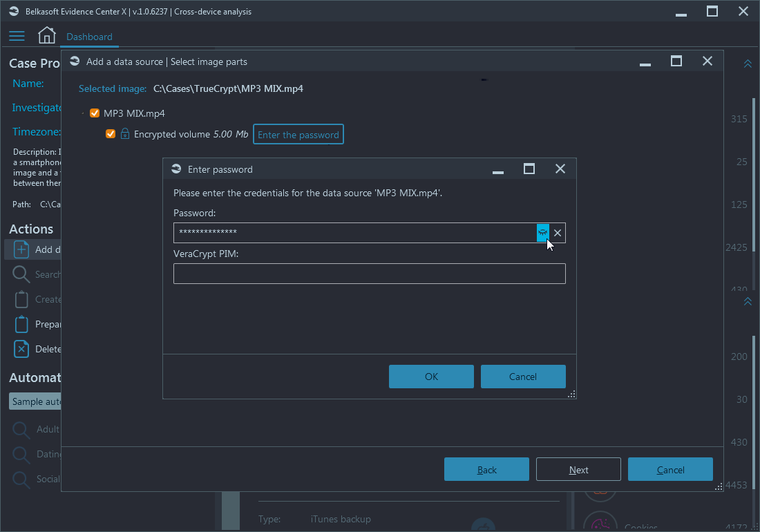The image size is (760, 532).
Task: Click the Belkasoft logo in the title bar
Action: click(x=14, y=11)
